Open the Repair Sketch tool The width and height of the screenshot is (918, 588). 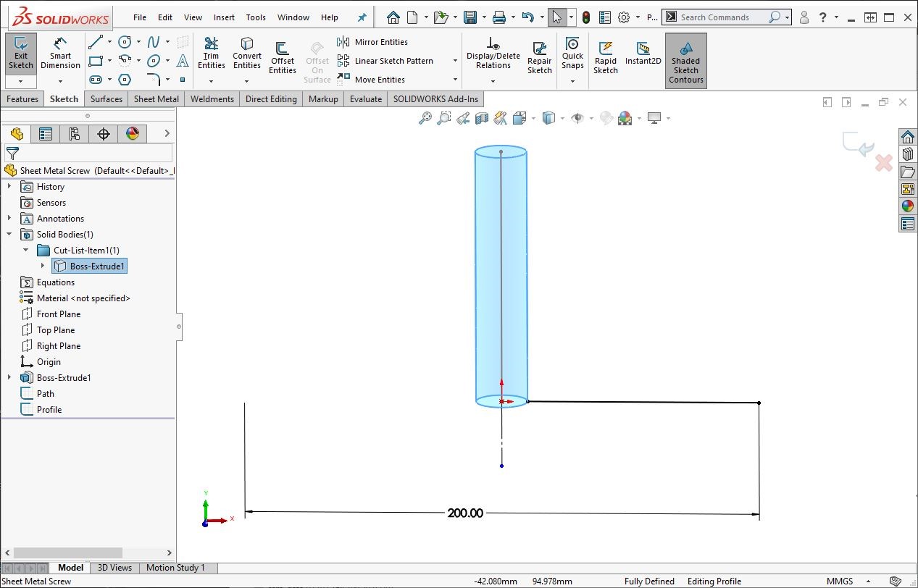click(540, 56)
